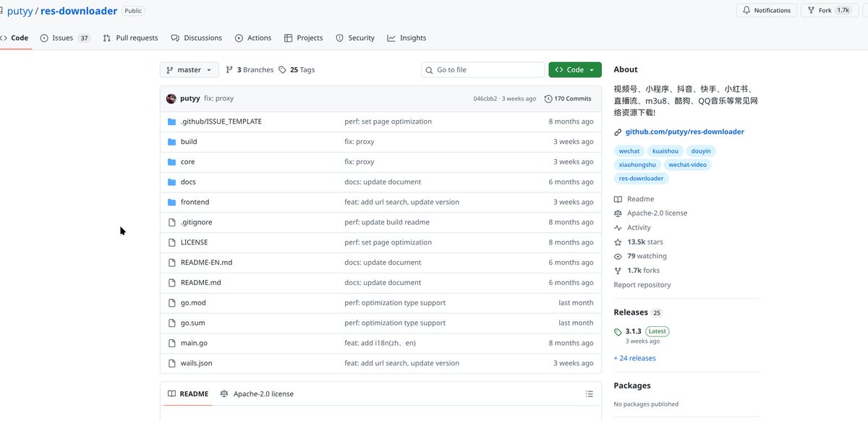The width and height of the screenshot is (868, 421).
Task: Click folder icon beside frontend
Action: 171,202
